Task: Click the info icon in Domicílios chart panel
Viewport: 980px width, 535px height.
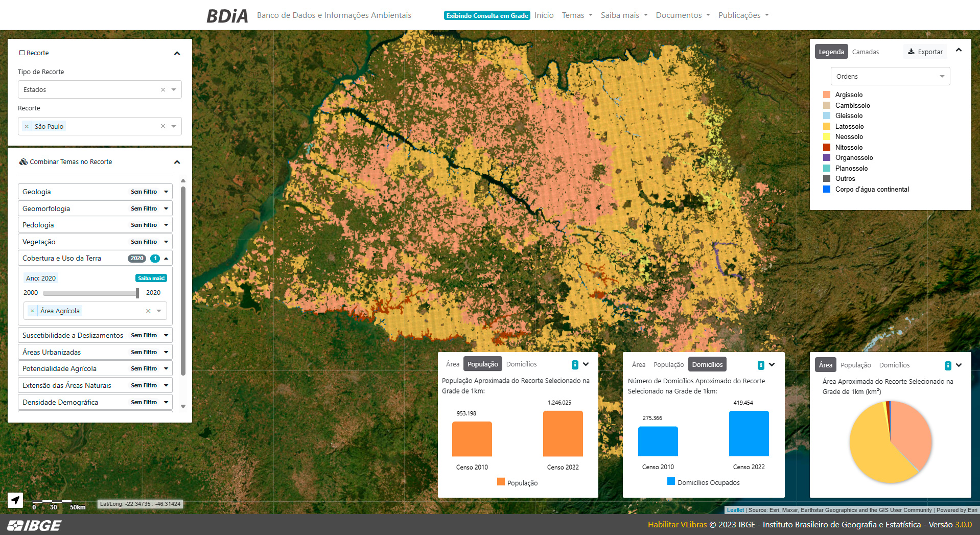Action: pos(761,365)
